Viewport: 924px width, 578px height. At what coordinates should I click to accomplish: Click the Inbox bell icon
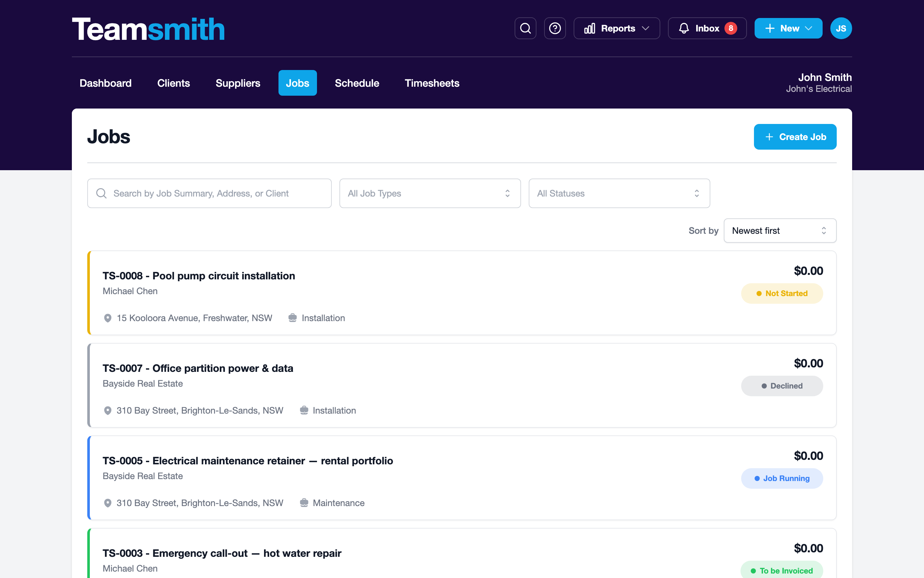click(x=684, y=28)
